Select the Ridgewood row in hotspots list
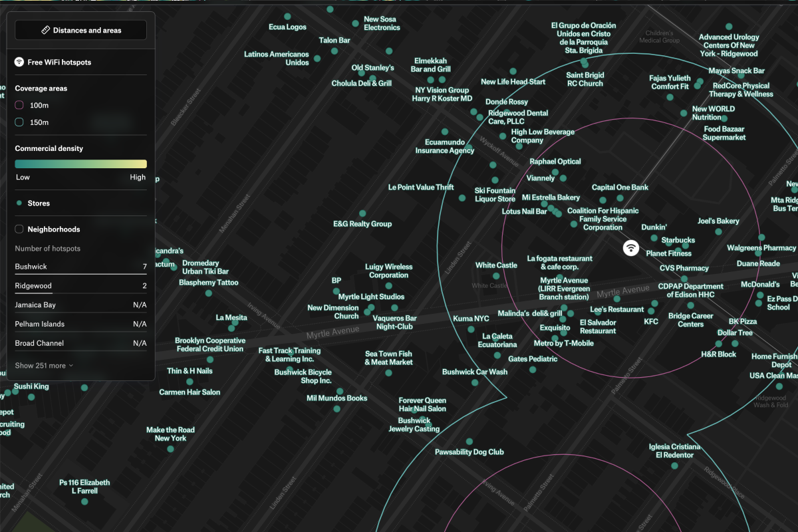Image resolution: width=798 pixels, height=532 pixels. pyautogui.click(x=81, y=286)
